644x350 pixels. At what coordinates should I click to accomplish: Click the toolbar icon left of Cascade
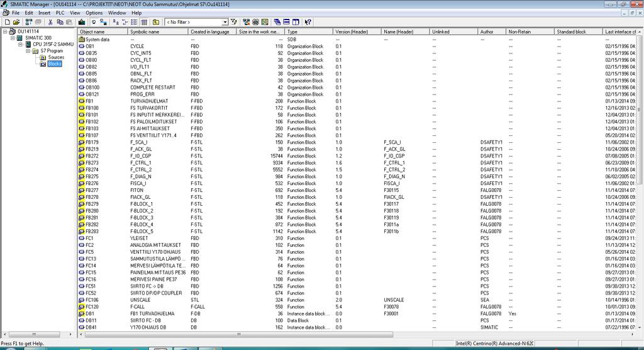[x=265, y=22]
